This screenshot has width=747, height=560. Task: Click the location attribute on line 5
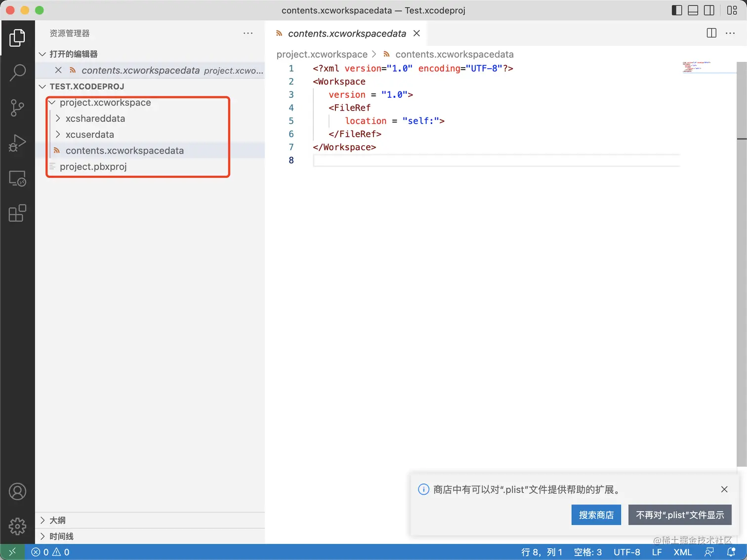(x=366, y=121)
